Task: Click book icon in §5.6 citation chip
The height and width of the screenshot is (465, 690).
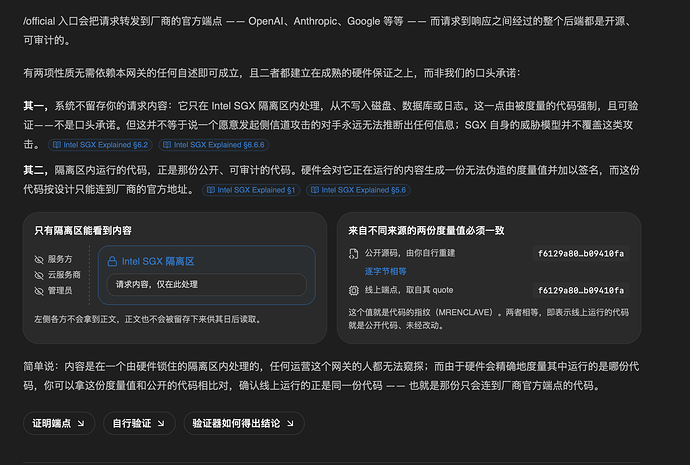Action: point(315,190)
